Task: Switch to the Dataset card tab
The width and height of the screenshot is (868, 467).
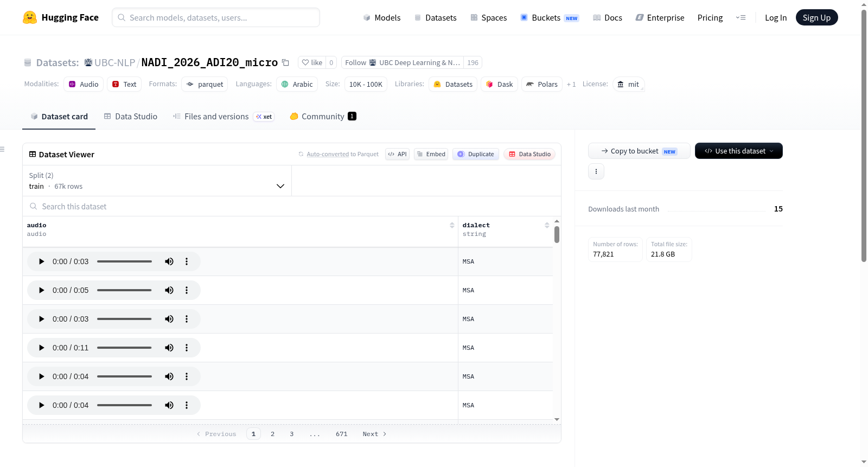Action: [x=59, y=117]
